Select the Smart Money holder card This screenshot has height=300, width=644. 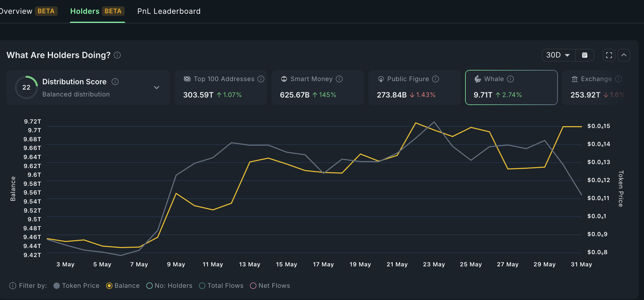(318, 87)
